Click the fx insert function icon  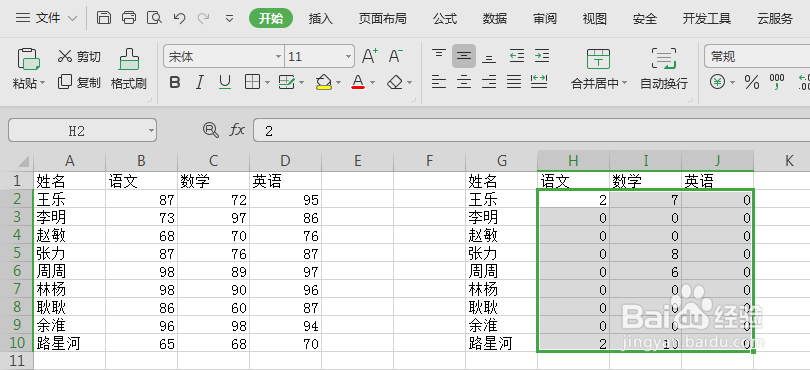coord(237,130)
